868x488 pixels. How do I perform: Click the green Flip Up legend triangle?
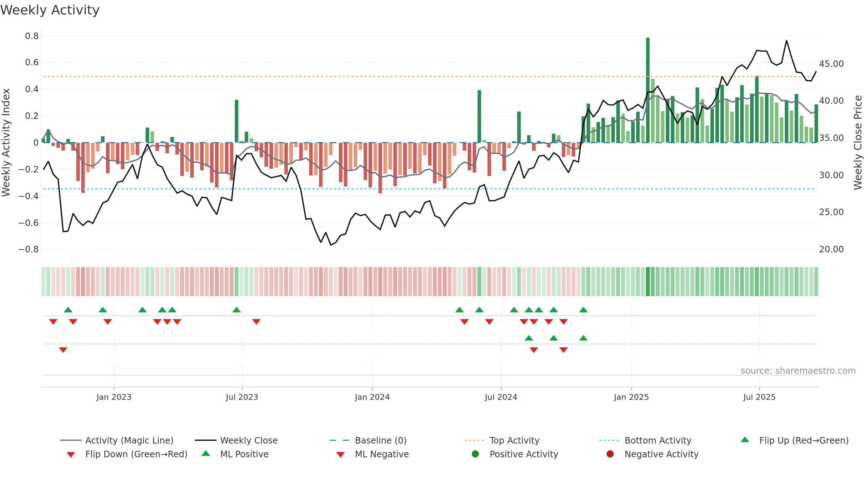point(745,440)
